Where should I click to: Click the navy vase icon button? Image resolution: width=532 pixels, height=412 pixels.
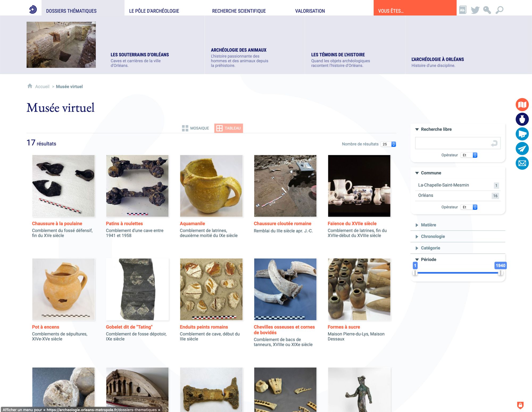tap(522, 119)
